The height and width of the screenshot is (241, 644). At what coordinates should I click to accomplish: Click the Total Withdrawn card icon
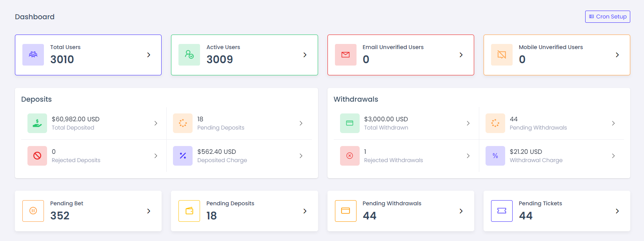[350, 123]
